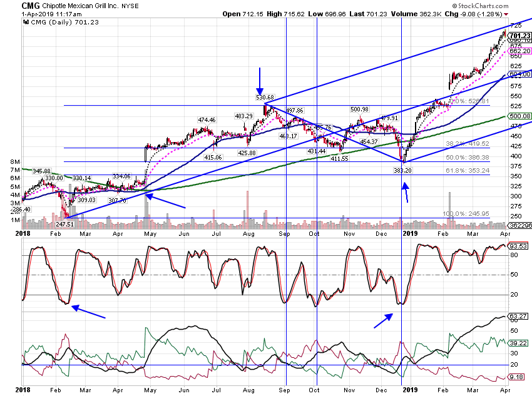Image resolution: width=532 pixels, height=396 pixels.
Task: Click the 63.27 ADX value tag
Action: [x=518, y=317]
